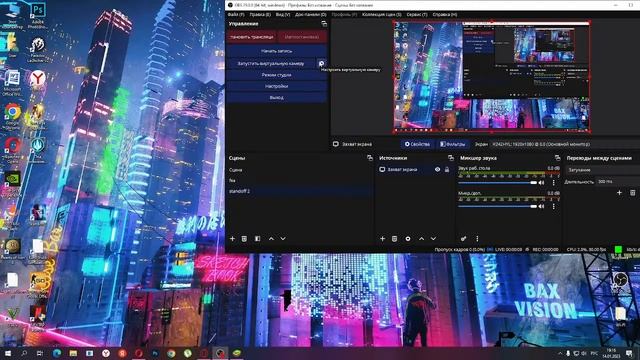Undock the Сцены panel
The image size is (640, 360).
click(370, 158)
